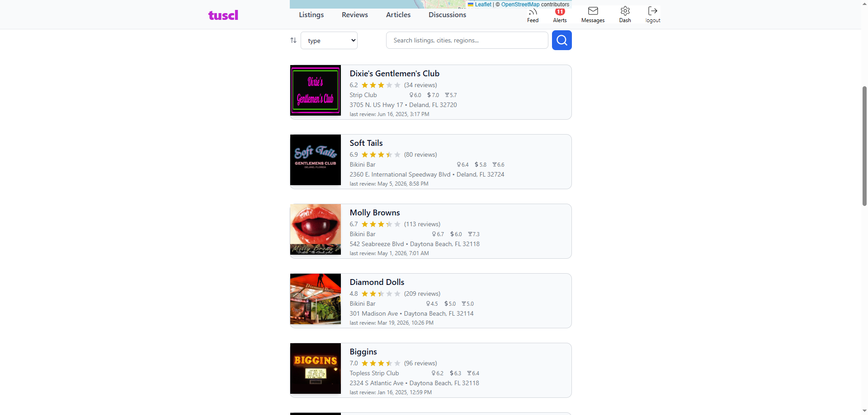Click the (80 reviews) count text
868x415 pixels.
pyautogui.click(x=420, y=154)
